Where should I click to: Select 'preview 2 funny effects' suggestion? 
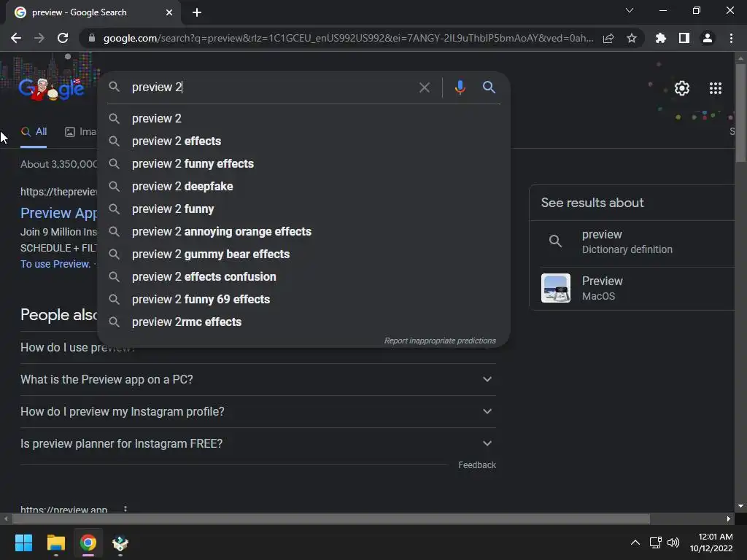click(304, 164)
